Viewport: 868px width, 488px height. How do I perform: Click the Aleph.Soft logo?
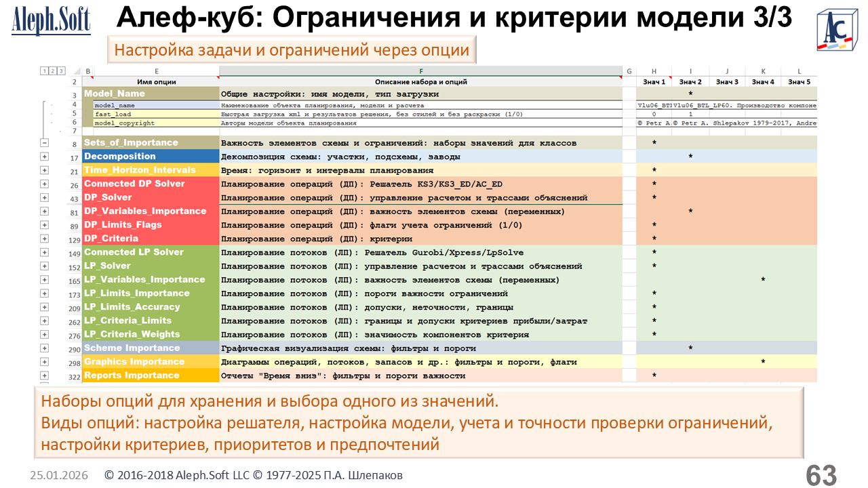tap(51, 22)
